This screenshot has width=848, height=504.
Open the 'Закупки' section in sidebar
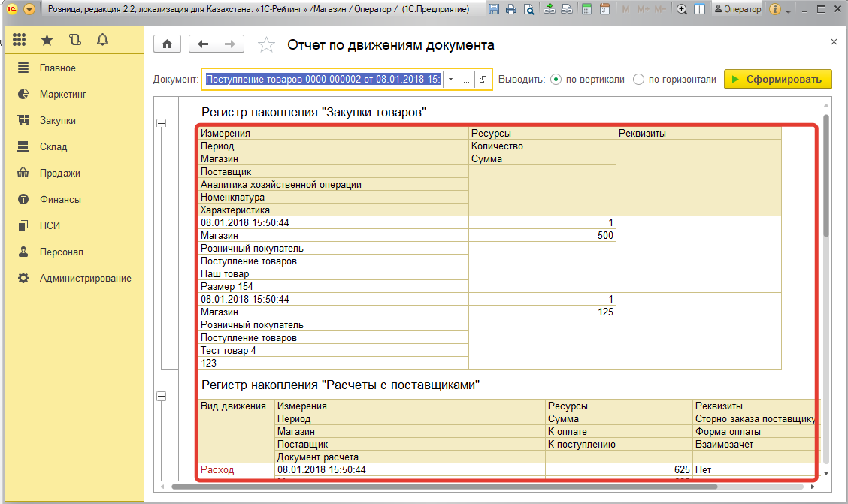point(57,120)
